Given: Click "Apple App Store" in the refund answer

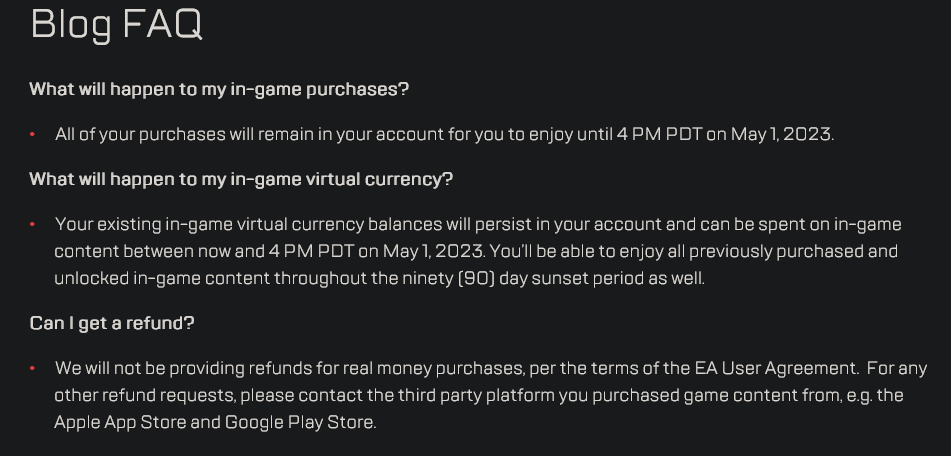Looking at the screenshot, I should click(120, 422).
